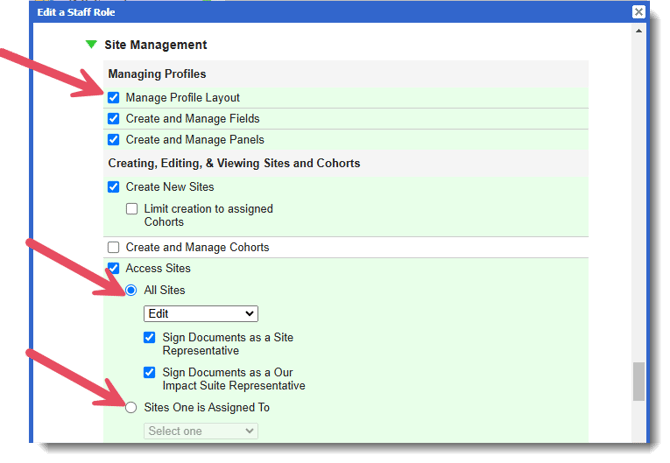Click the Site Management heading
Viewport: 670px width, 463px height.
pyautogui.click(x=155, y=45)
